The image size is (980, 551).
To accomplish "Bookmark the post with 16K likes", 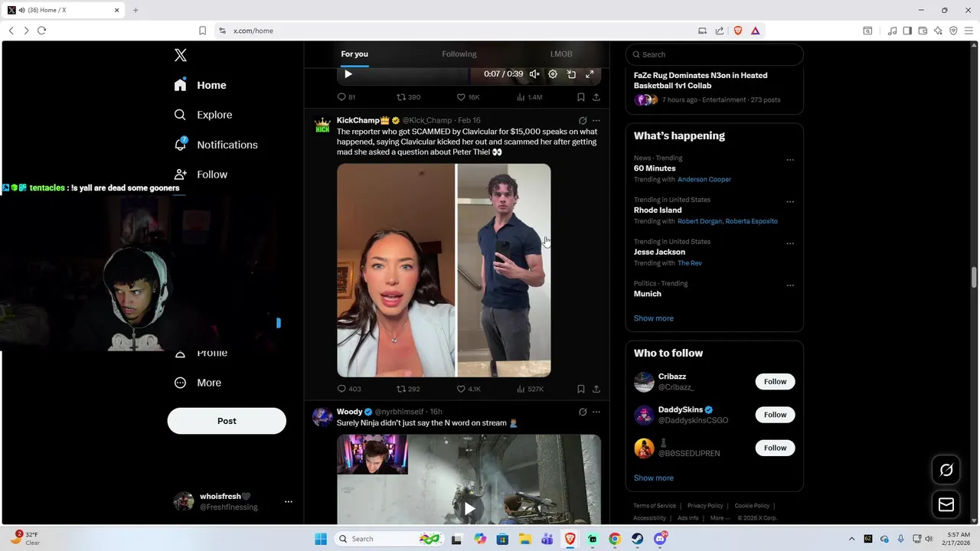I will 580,97.
